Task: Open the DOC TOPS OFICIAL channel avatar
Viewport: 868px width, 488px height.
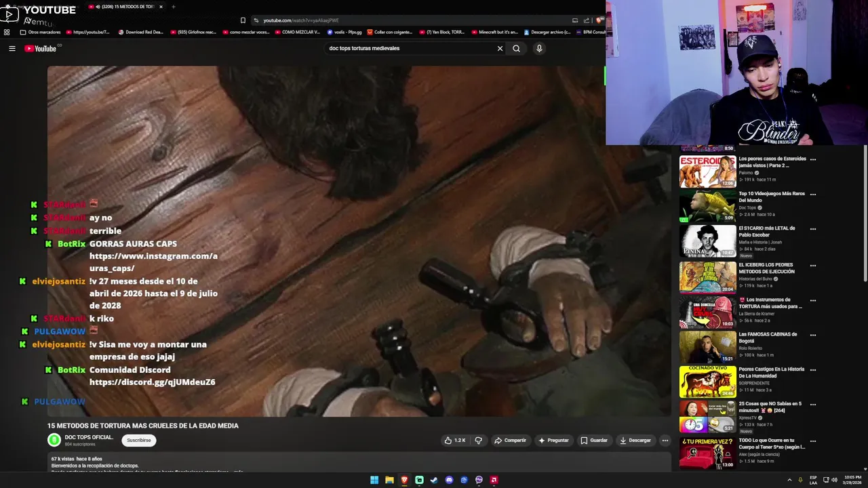Action: [54, 440]
